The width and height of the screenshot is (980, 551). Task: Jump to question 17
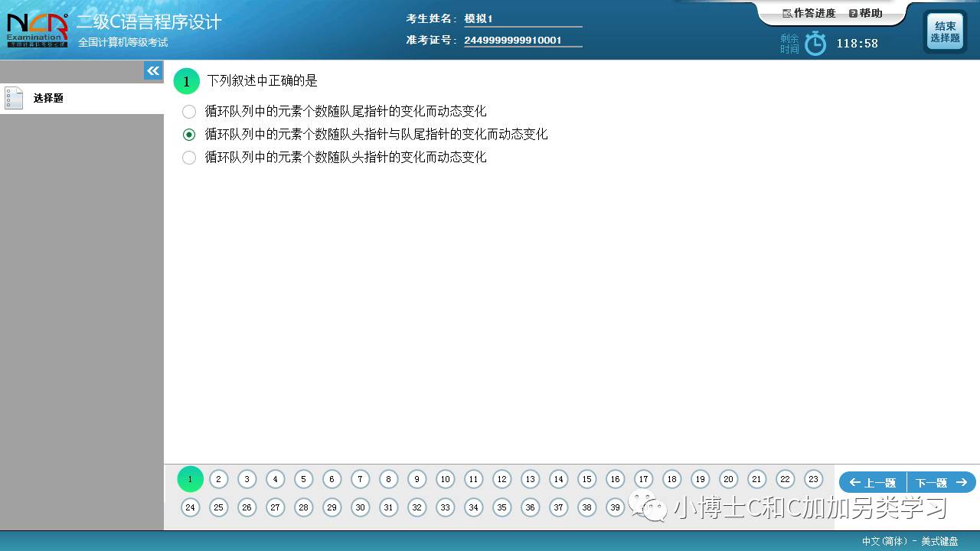click(x=643, y=479)
